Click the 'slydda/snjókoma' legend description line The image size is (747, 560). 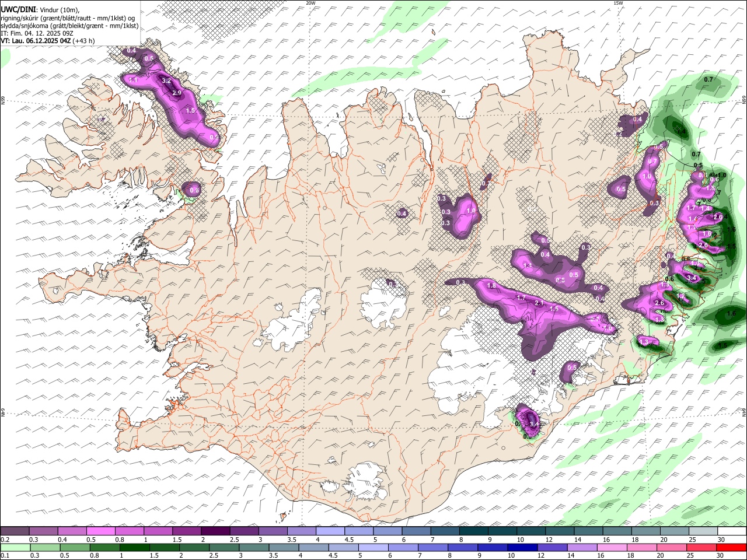69,26
